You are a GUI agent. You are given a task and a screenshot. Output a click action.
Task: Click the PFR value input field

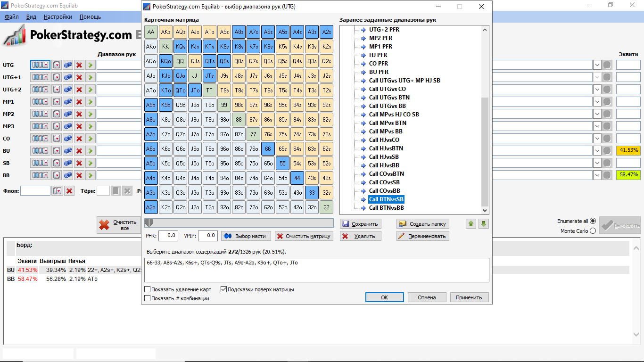pyautogui.click(x=168, y=236)
